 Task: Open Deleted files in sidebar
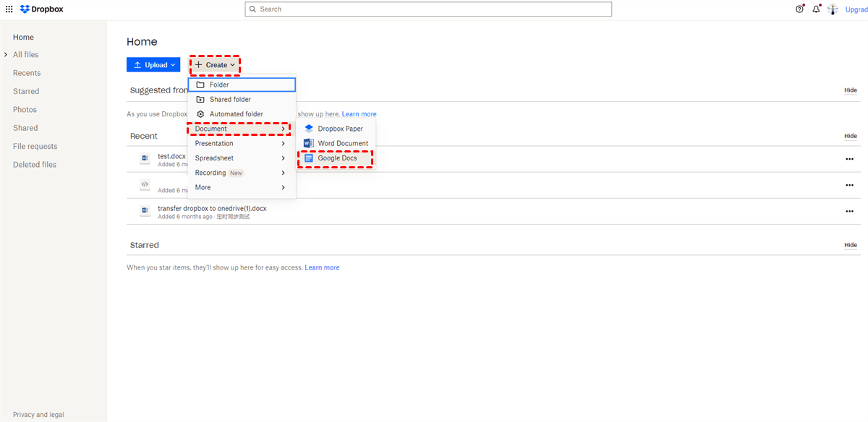(x=35, y=165)
